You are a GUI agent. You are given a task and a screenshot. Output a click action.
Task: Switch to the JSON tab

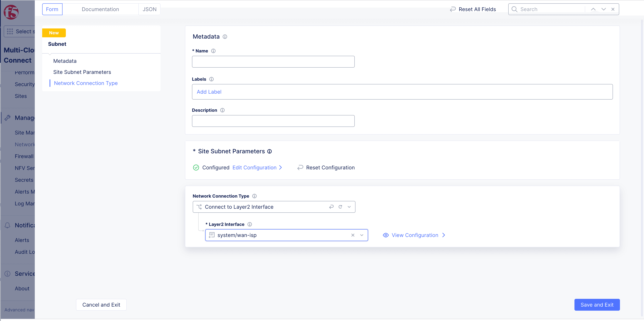(149, 9)
